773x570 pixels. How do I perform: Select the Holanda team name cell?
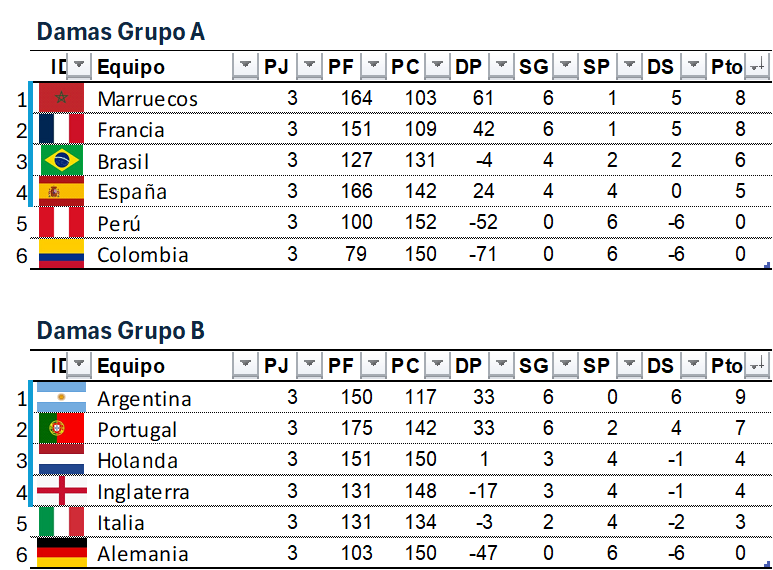[138, 460]
